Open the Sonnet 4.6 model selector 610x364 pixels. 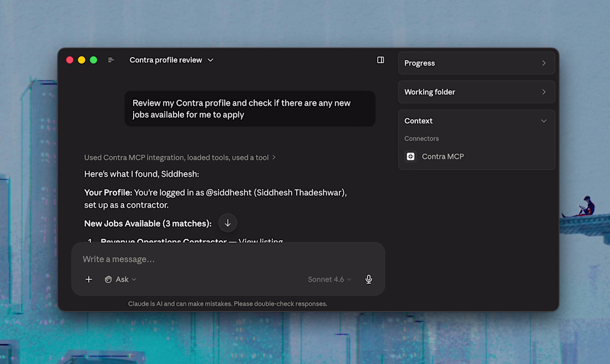(330, 279)
